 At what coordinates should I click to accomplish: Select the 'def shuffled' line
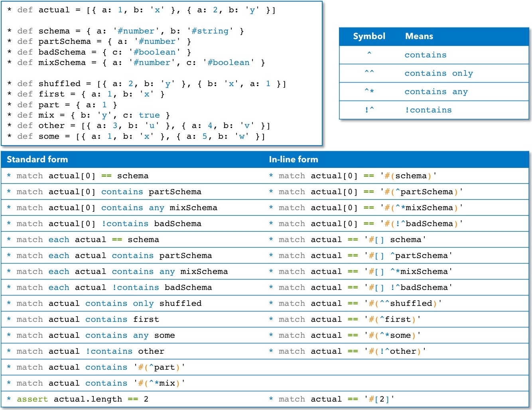pos(147,84)
